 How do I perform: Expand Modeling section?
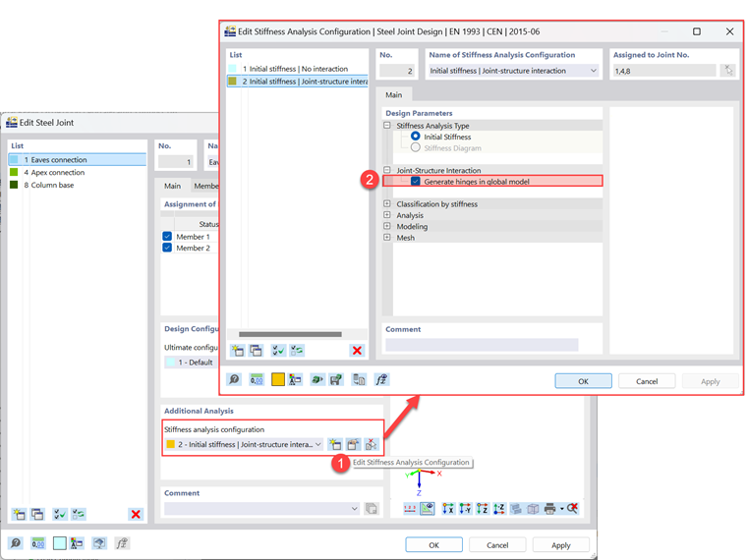(x=387, y=226)
